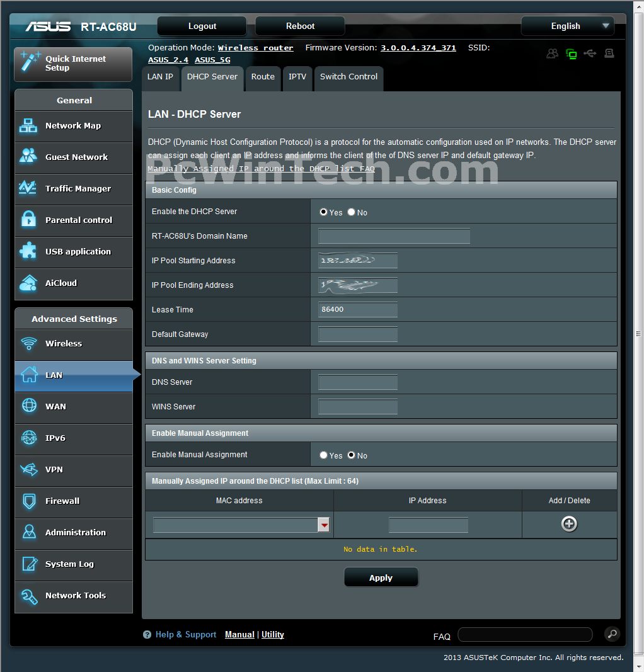This screenshot has height=672, width=644.
Task: Open the Utility link in footer
Action: click(x=273, y=635)
